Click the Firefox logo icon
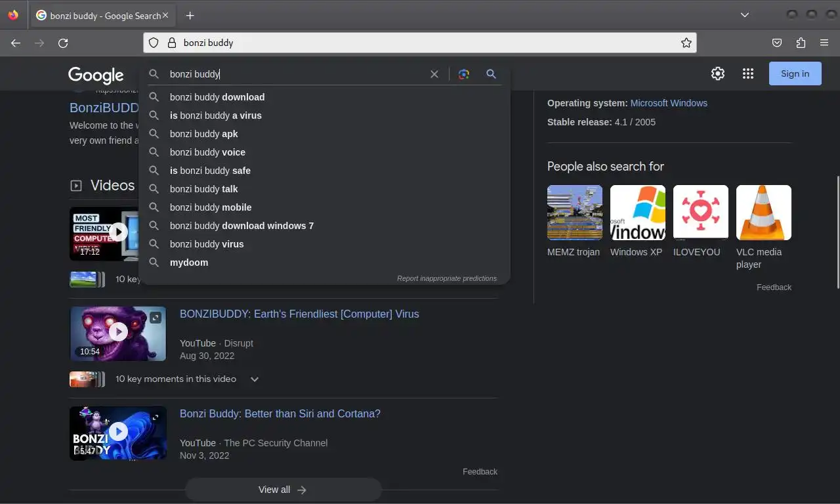 (x=13, y=15)
